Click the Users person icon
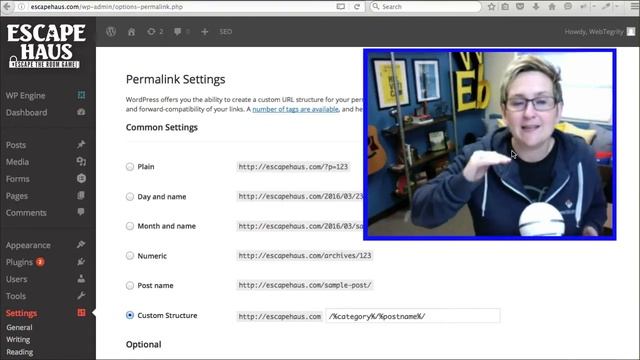 tap(81, 279)
